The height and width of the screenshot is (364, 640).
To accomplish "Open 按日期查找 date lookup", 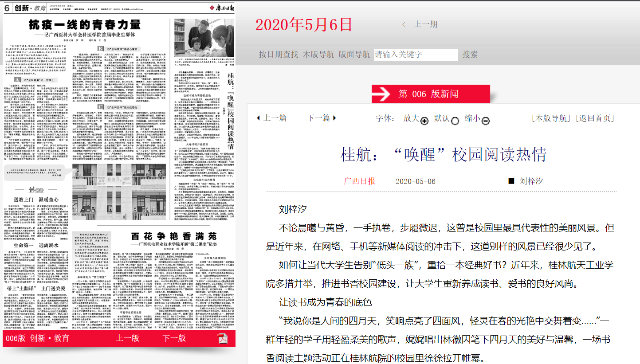I will (279, 55).
